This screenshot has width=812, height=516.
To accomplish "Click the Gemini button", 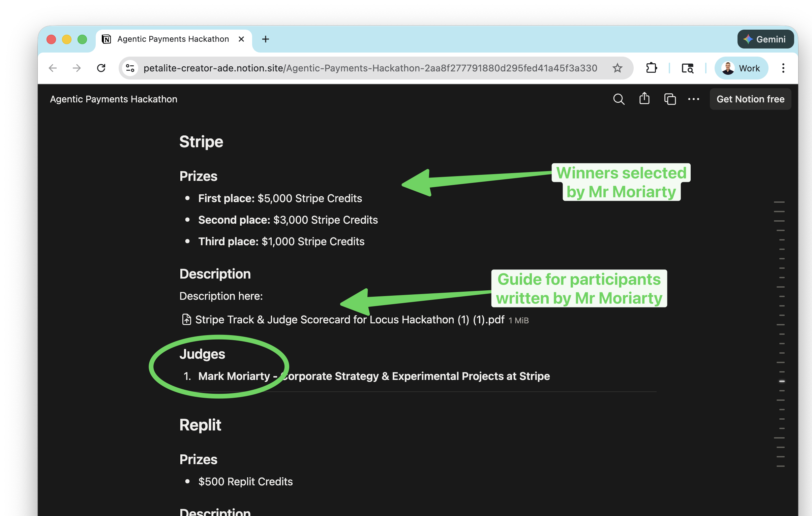I will [765, 39].
